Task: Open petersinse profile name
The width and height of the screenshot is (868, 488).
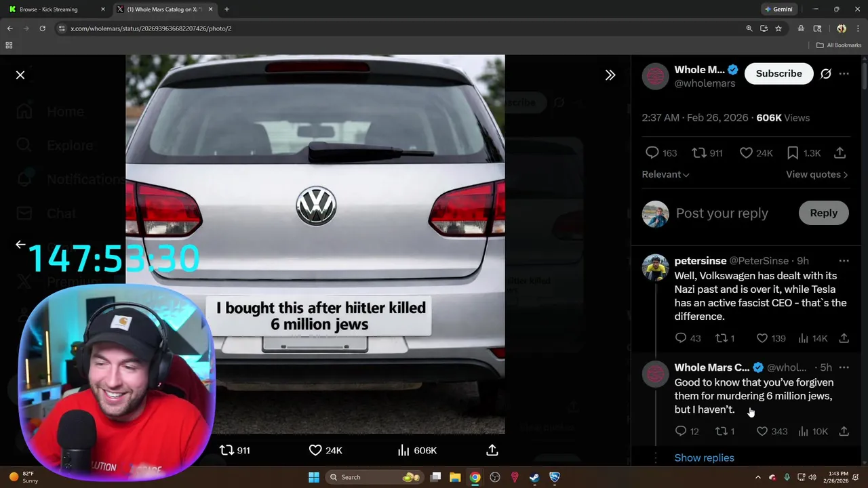Action: coord(701,261)
